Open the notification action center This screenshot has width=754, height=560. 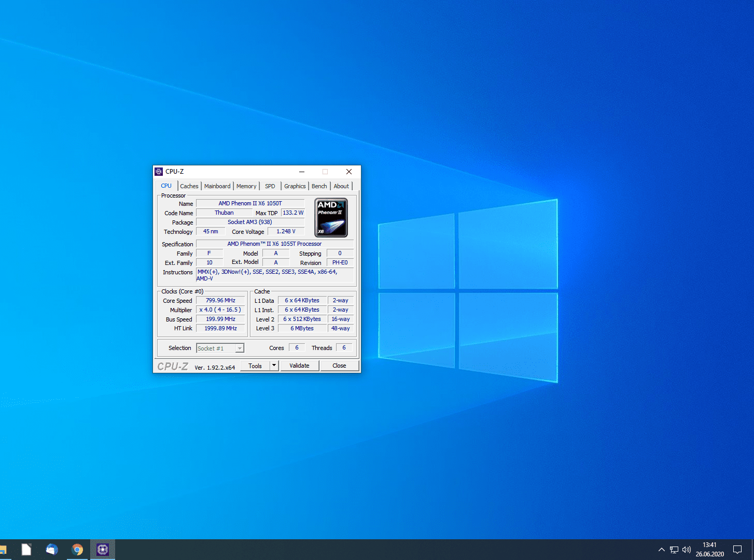737,550
